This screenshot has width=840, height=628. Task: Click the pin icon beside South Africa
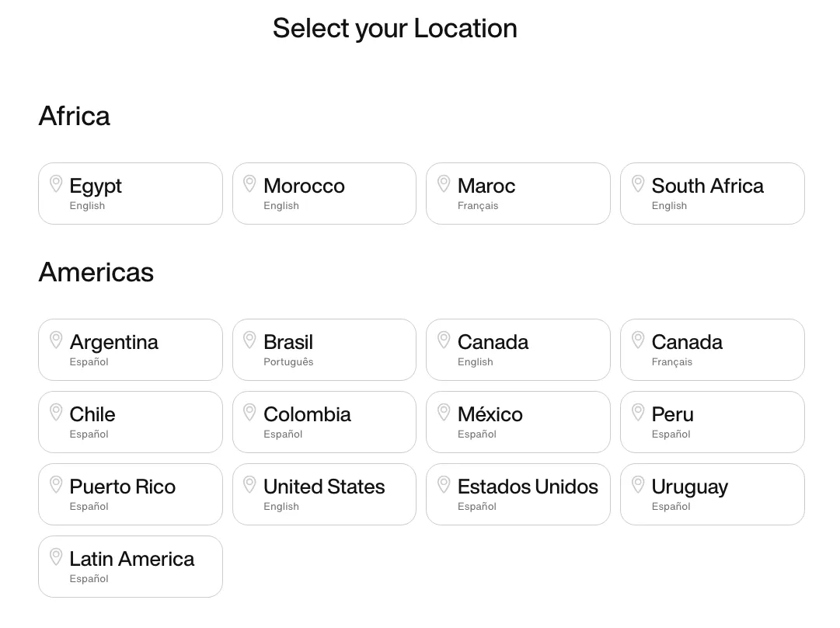[637, 183]
